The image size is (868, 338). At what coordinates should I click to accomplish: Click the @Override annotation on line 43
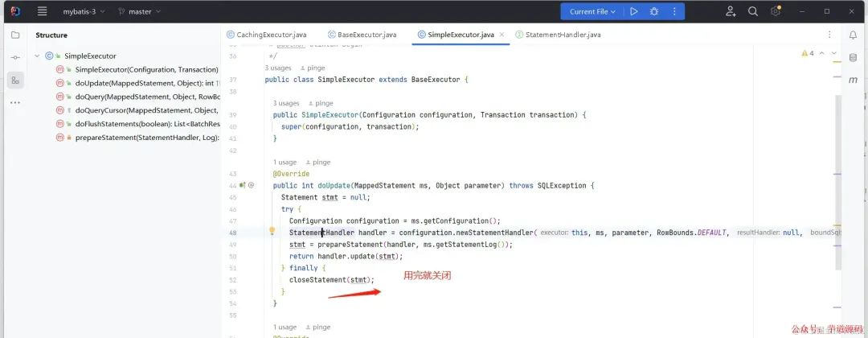(291, 174)
